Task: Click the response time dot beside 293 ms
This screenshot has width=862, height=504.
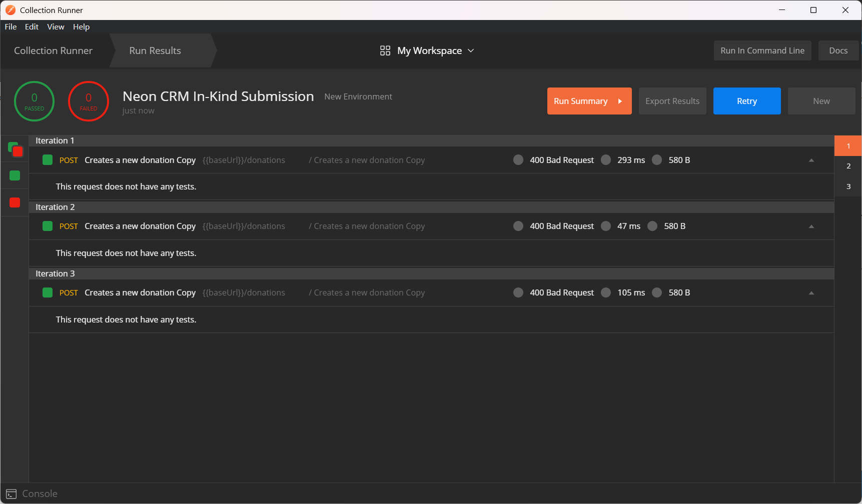Action: coord(606,160)
